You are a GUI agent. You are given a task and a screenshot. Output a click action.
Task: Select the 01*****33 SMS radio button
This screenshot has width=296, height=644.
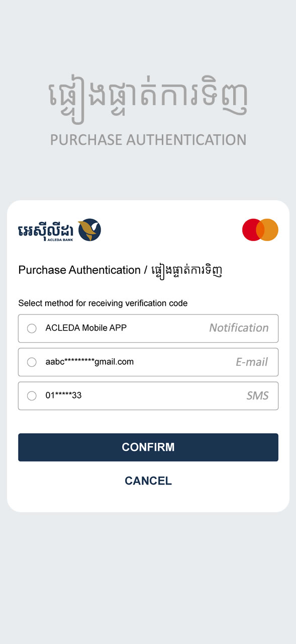[32, 396]
